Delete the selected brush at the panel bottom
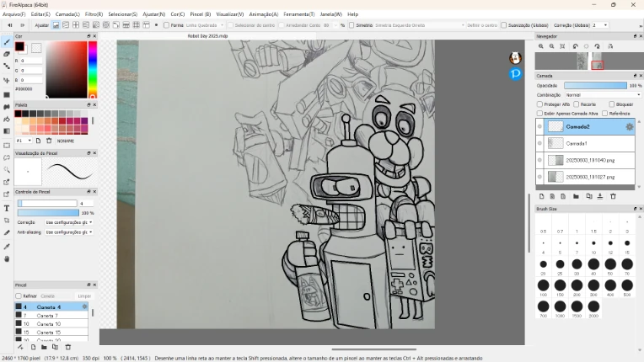This screenshot has height=362, width=644. (x=68, y=347)
